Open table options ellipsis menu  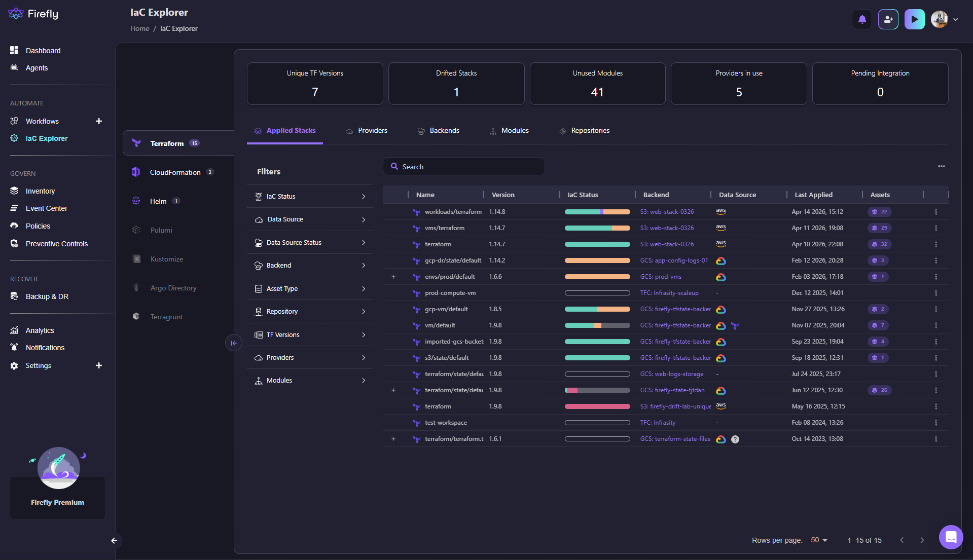941,166
